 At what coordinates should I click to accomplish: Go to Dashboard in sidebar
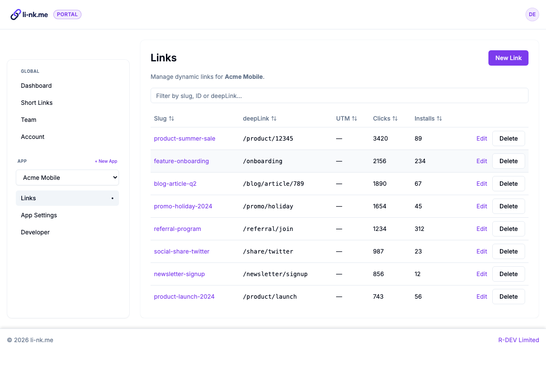[x=36, y=86]
